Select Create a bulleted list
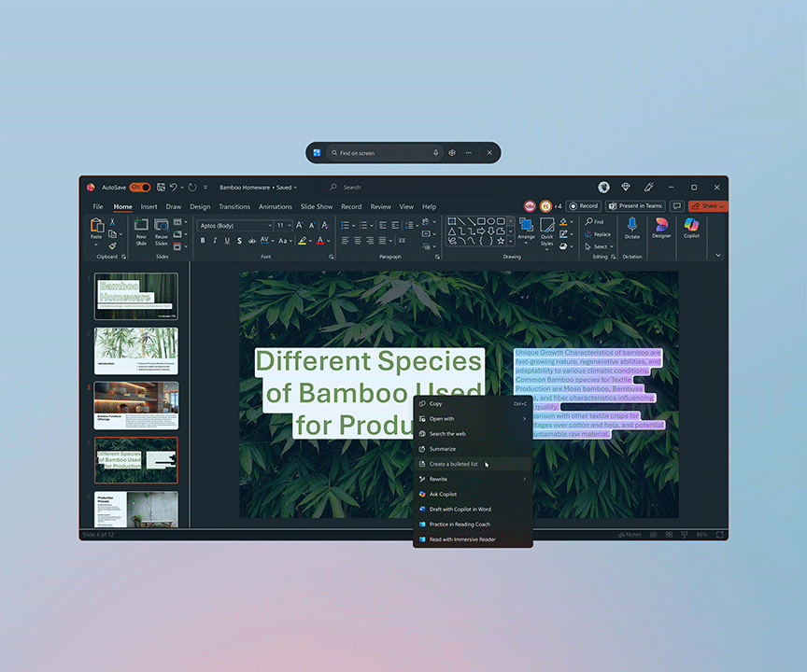The image size is (807, 672). [454, 464]
